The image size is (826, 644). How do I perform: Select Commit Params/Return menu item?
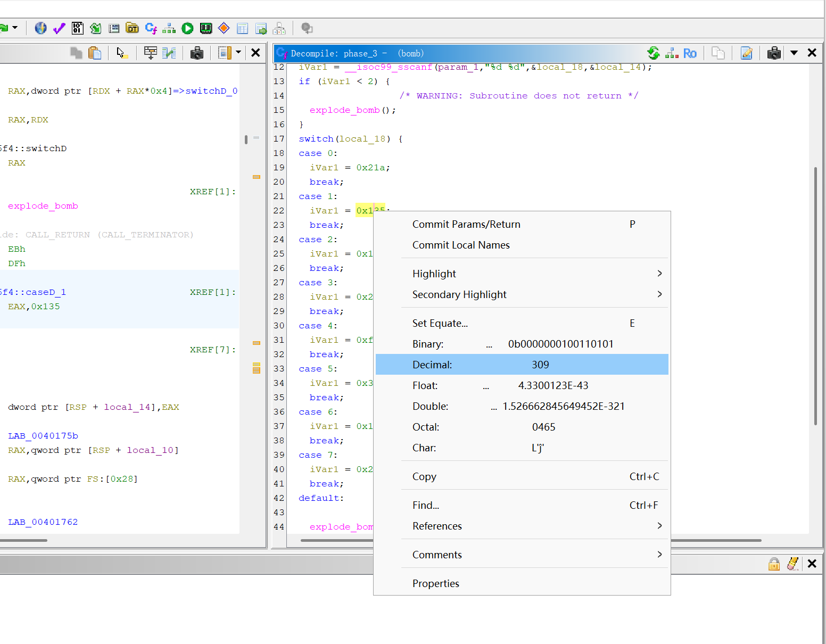[x=522, y=224]
